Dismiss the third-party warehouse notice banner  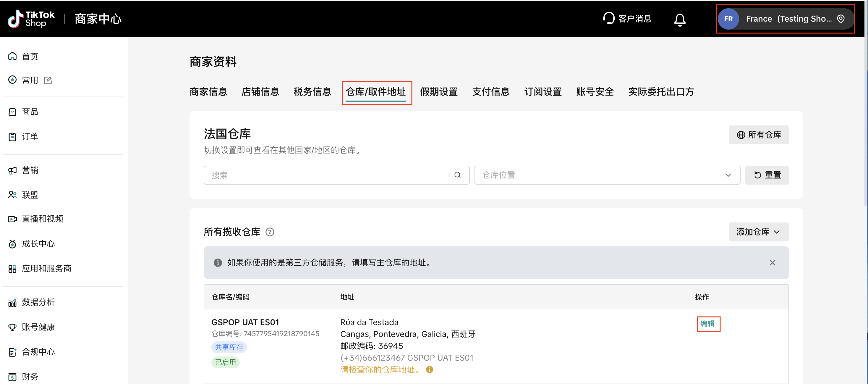tap(772, 263)
